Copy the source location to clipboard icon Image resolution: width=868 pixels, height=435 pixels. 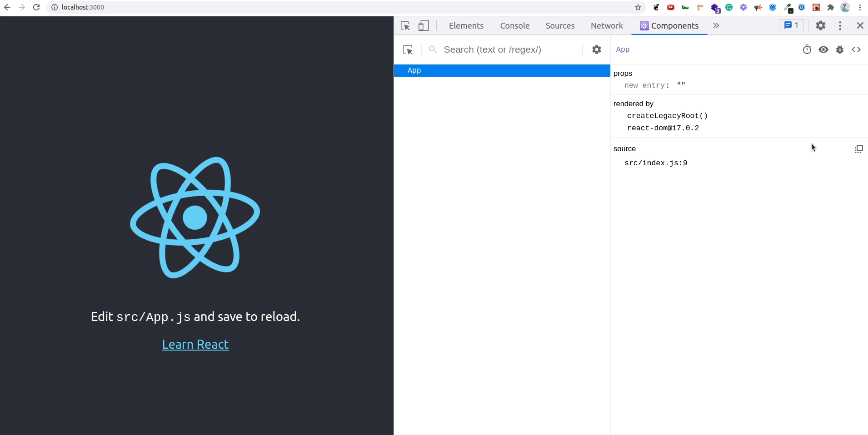(x=859, y=149)
